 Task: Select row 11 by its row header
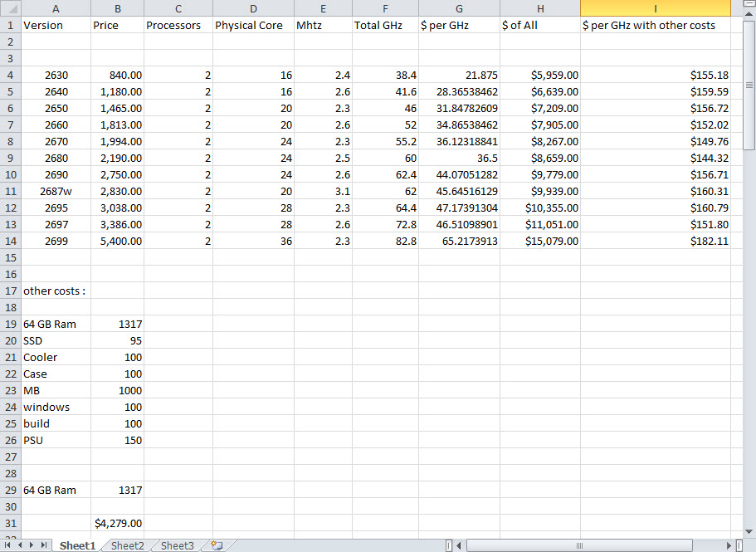pyautogui.click(x=10, y=191)
